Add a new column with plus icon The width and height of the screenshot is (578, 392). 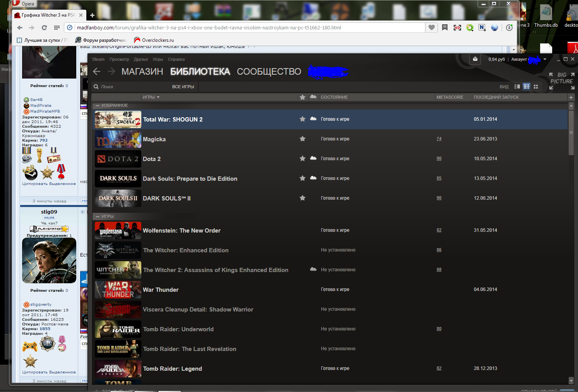click(x=571, y=97)
